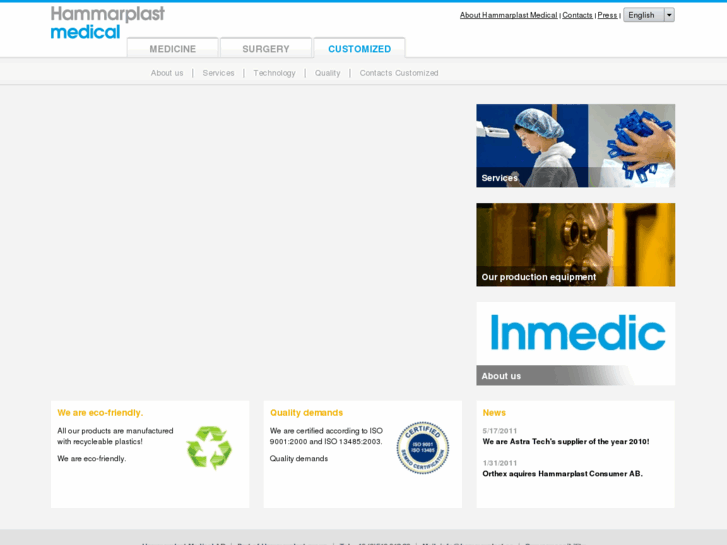
Task: Follow the Press link in header
Action: [607, 15]
